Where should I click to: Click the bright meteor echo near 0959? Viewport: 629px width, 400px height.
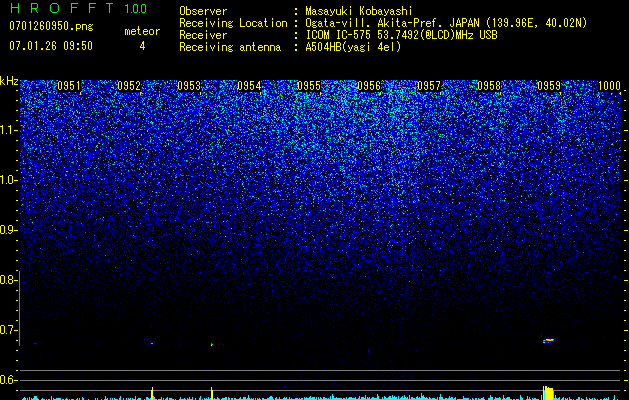click(549, 341)
